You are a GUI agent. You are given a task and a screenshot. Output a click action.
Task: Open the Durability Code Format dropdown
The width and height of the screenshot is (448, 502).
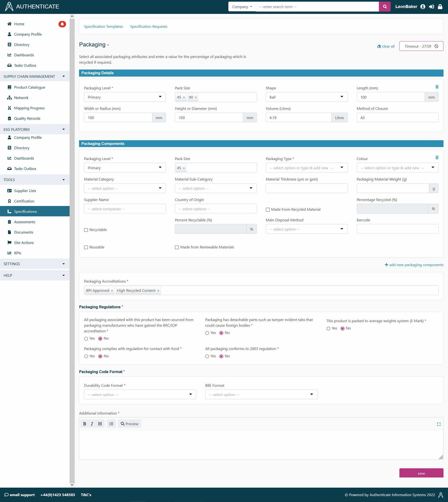[140, 395]
